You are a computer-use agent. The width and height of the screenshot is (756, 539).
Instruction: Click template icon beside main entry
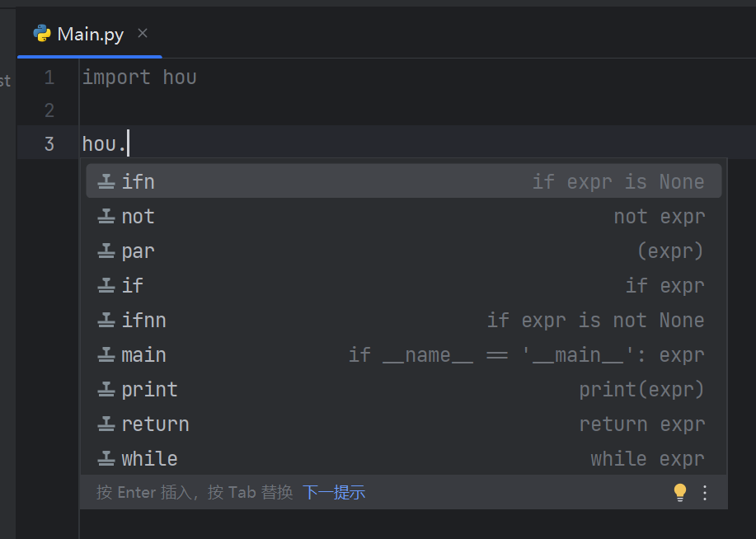(x=106, y=354)
